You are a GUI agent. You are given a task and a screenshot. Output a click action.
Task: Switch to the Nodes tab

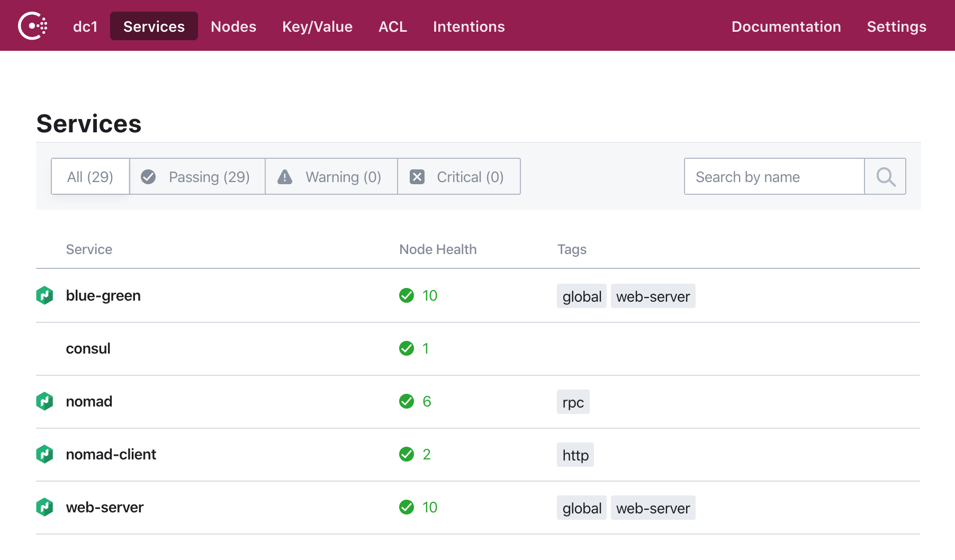233,26
